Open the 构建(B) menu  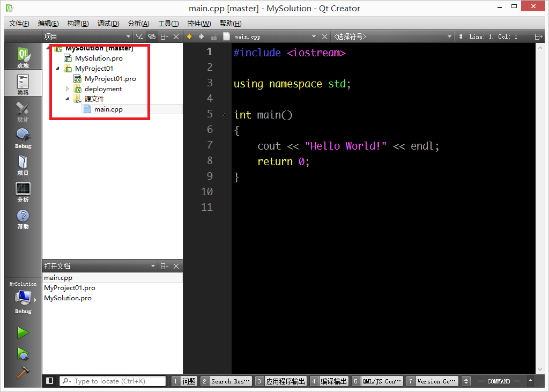click(78, 24)
